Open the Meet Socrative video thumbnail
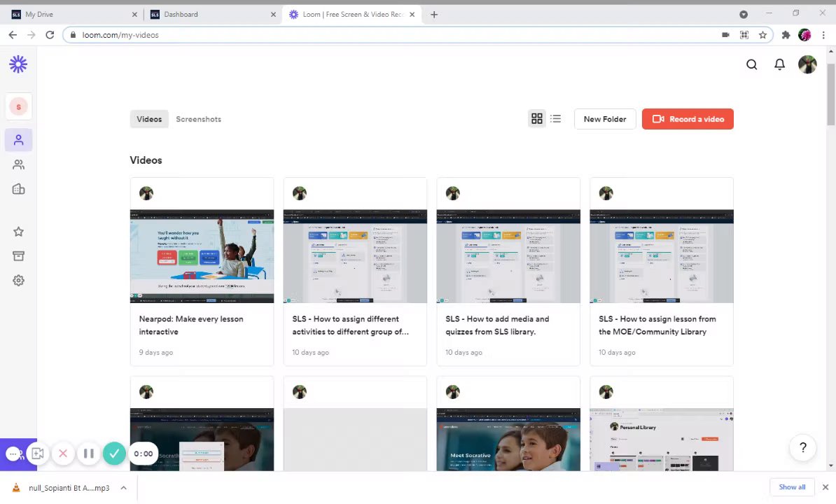Viewport: 836px width, 504px height. pos(508,440)
